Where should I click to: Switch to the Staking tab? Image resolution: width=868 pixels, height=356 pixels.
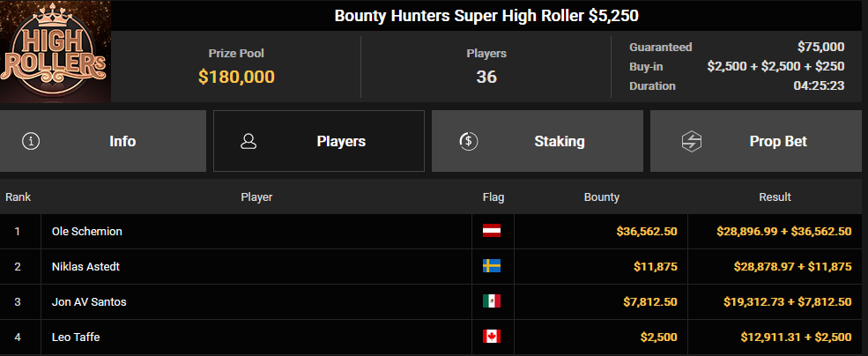tap(538, 141)
